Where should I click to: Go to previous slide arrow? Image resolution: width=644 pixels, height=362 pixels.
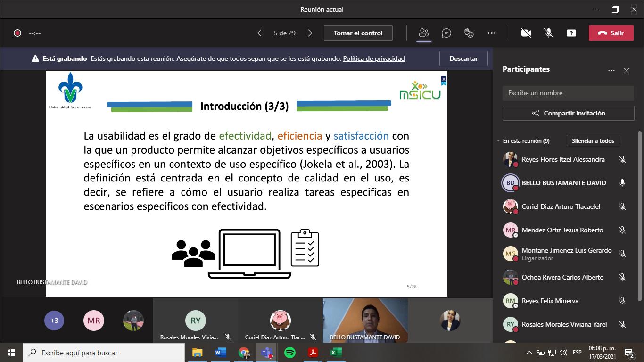(259, 33)
